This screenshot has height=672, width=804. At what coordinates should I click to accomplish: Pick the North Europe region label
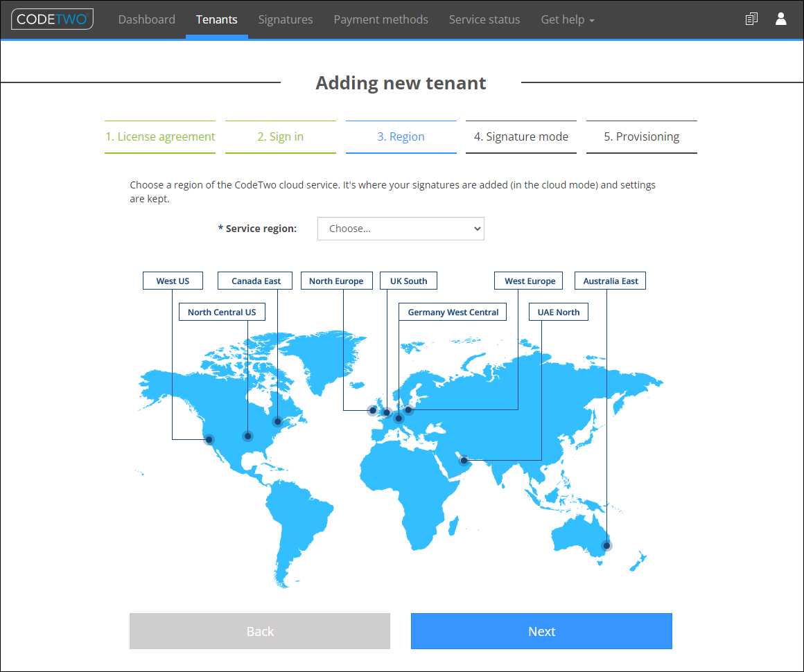click(336, 281)
